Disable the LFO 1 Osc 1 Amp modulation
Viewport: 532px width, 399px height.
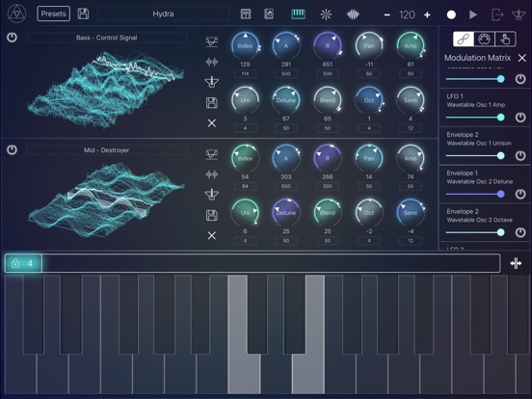click(x=520, y=118)
